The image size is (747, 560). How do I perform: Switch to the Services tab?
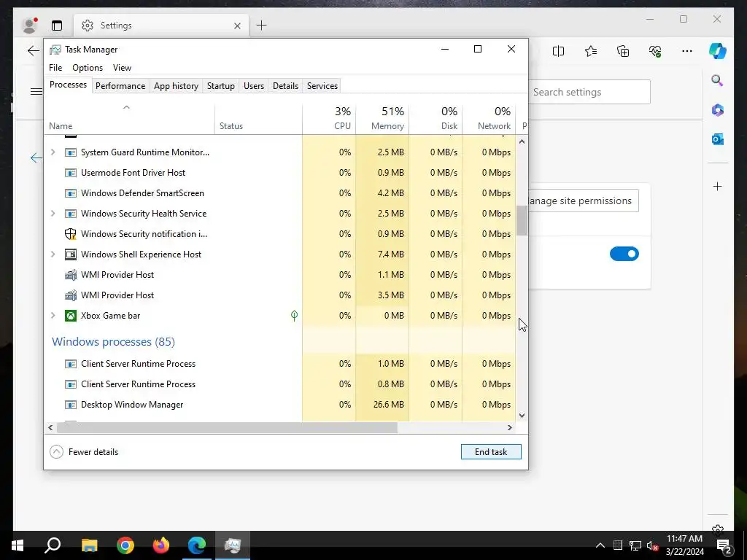tap(322, 86)
